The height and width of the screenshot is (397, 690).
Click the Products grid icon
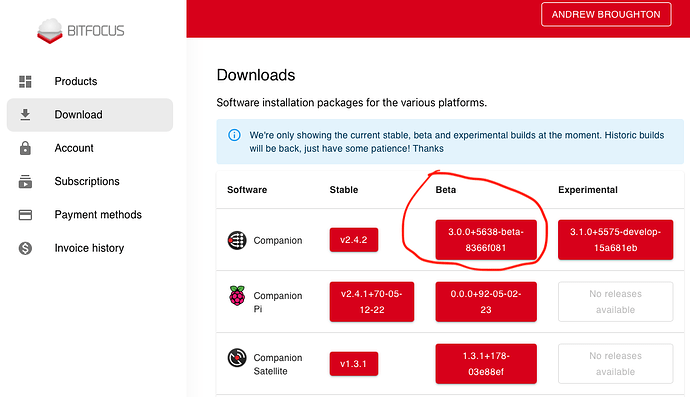pos(25,81)
